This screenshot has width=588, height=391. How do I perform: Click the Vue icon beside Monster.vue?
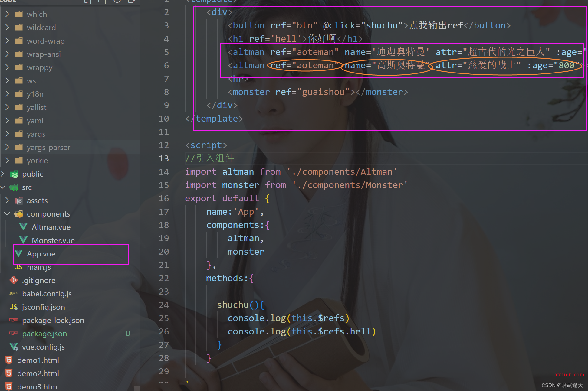point(23,240)
